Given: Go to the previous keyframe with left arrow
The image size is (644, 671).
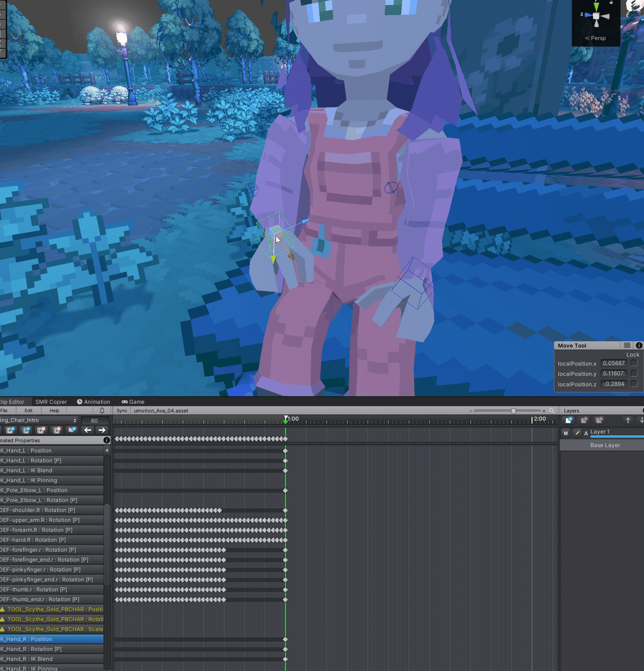Looking at the screenshot, I should pyautogui.click(x=87, y=430).
